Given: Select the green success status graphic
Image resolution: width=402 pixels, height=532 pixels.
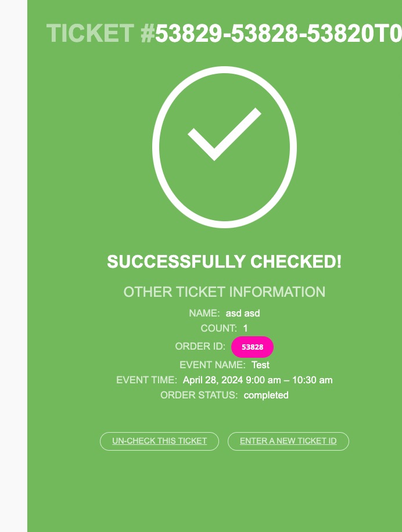Looking at the screenshot, I should point(224,147).
